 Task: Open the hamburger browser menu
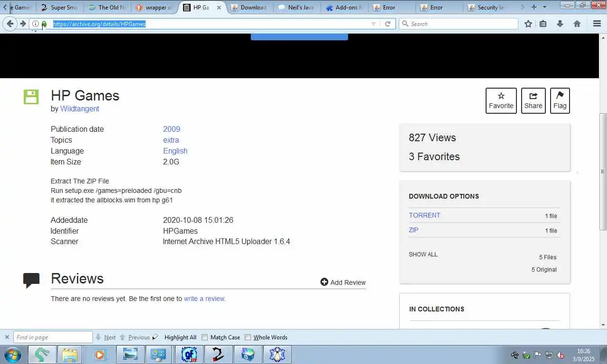[597, 24]
